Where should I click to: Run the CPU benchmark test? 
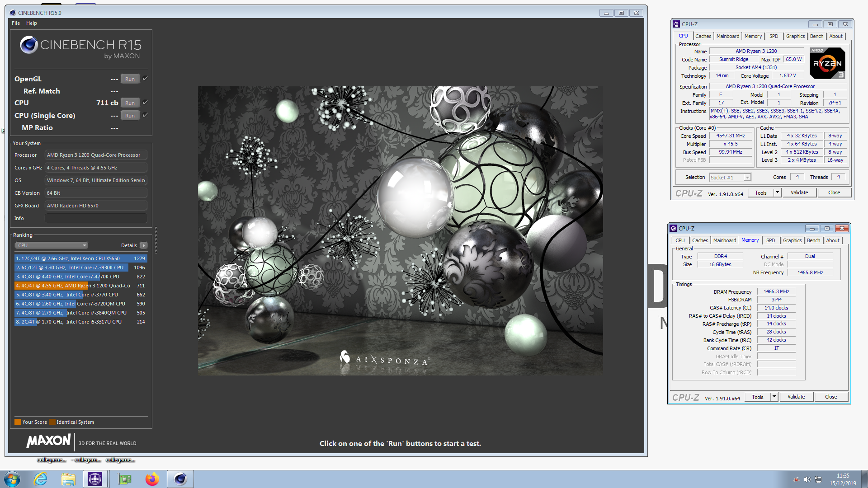click(130, 103)
